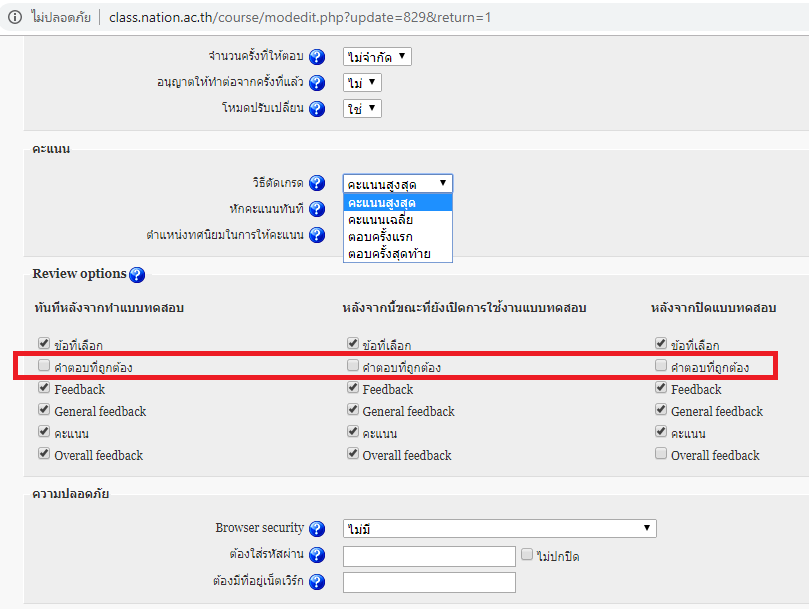809x609 pixels.
Task: Click help icon next to ต้องมีที่อยู่เน็ตเวิร์ก
Action: [317, 582]
